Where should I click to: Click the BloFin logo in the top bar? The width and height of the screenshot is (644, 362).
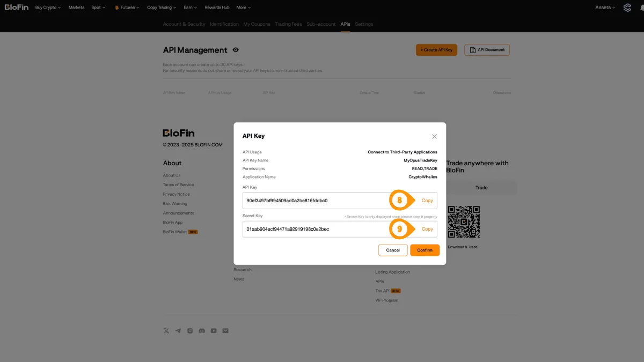coord(17,8)
